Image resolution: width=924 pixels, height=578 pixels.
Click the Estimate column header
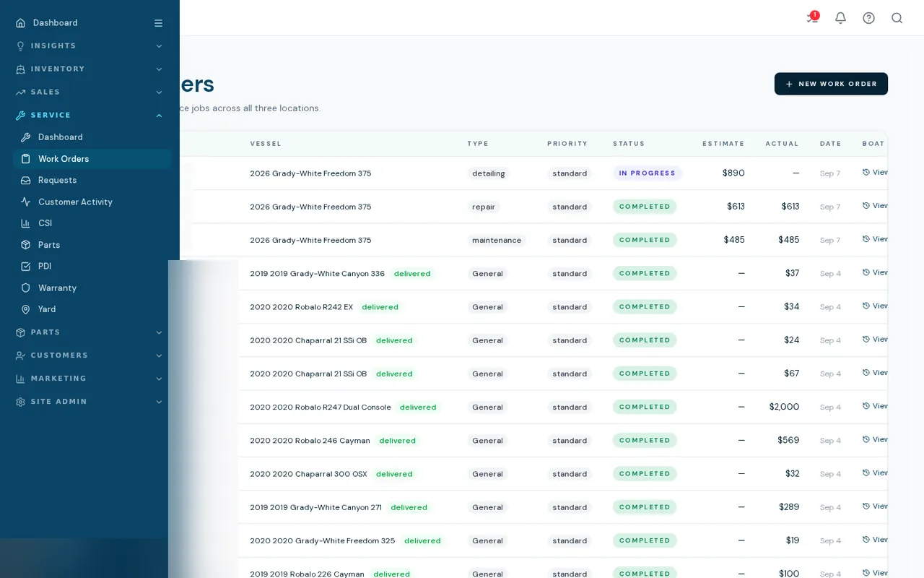(723, 144)
